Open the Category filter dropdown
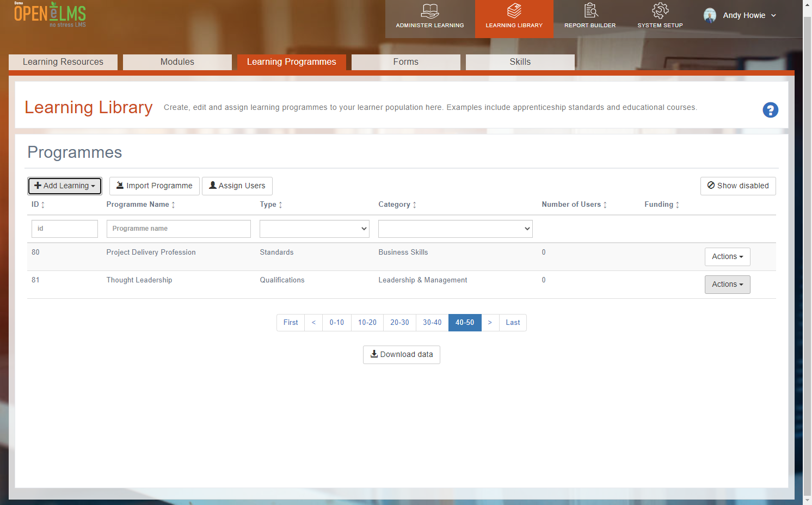The height and width of the screenshot is (505, 812). click(x=456, y=229)
